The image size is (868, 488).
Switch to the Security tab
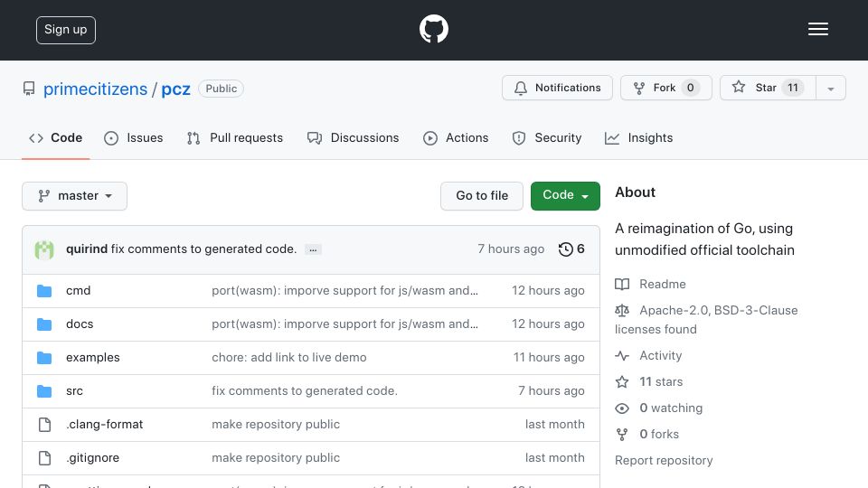tap(547, 137)
